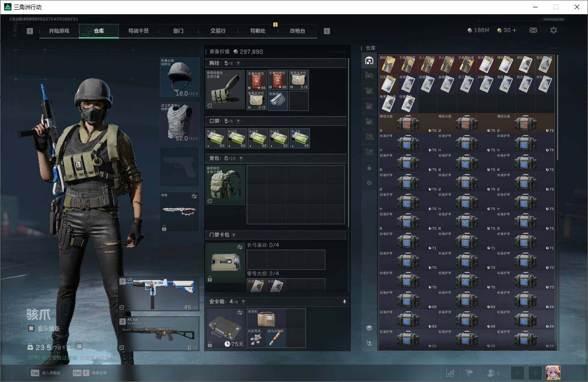The image size is (588, 382).
Task: Select the ammo box with 49 rounds
Action: 300,138
